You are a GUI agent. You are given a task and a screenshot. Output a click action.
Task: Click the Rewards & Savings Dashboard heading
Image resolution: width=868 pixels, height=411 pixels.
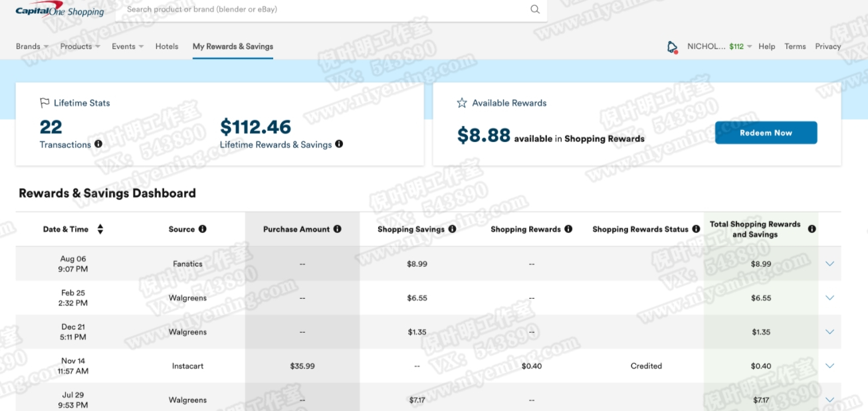(107, 193)
